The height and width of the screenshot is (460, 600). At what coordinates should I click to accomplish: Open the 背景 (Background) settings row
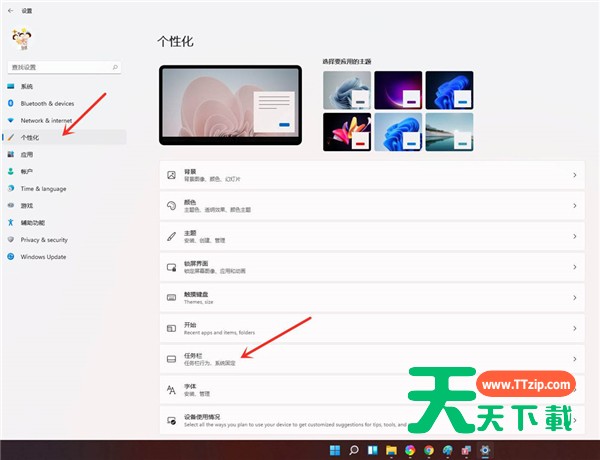[x=372, y=175]
